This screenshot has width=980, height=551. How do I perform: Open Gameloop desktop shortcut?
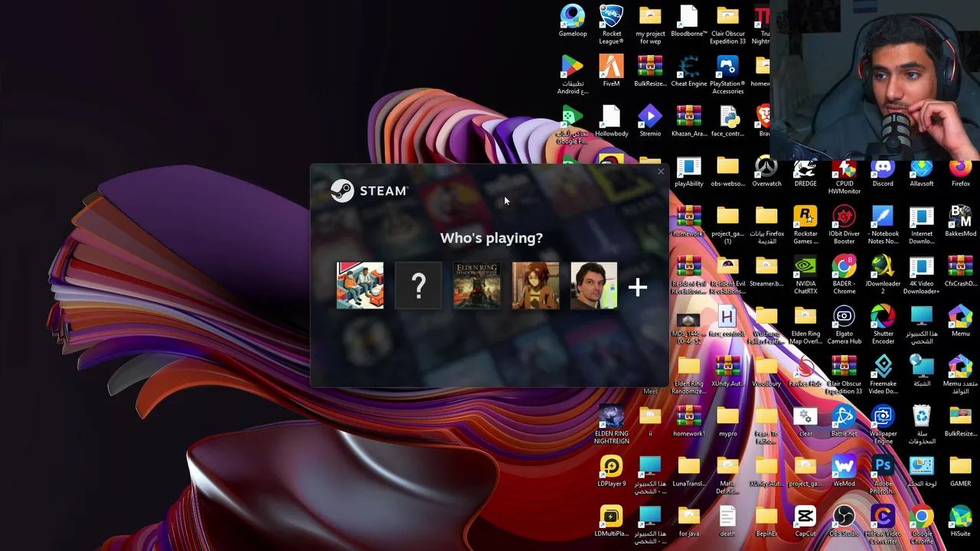573,21
